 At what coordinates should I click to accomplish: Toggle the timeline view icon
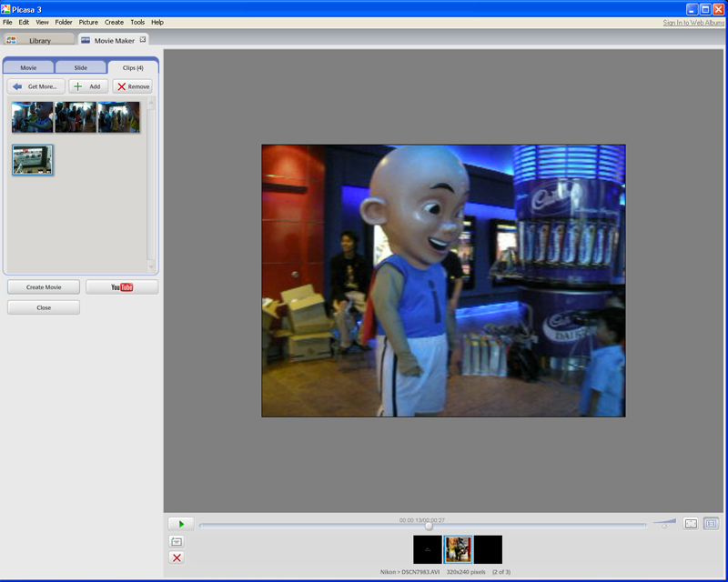click(x=711, y=524)
